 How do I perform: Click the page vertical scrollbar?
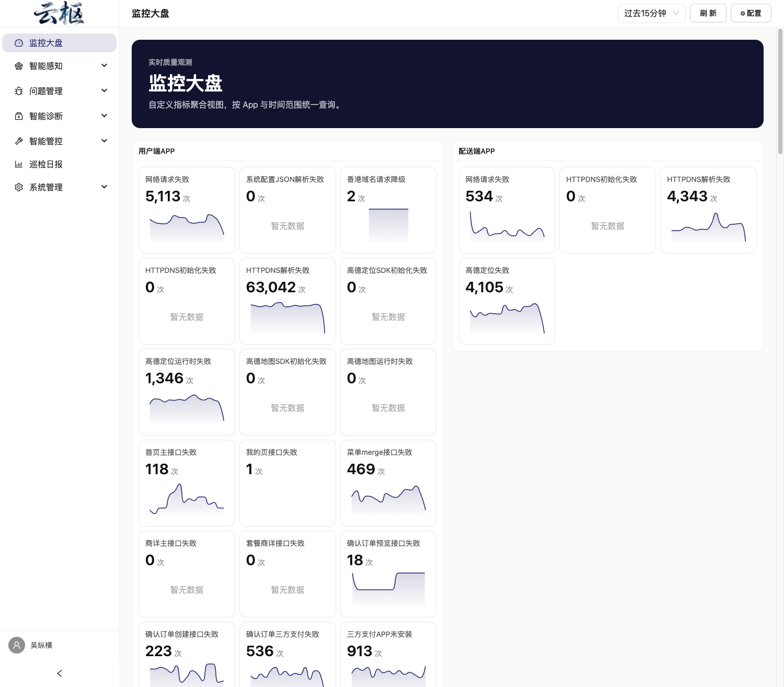click(x=780, y=91)
